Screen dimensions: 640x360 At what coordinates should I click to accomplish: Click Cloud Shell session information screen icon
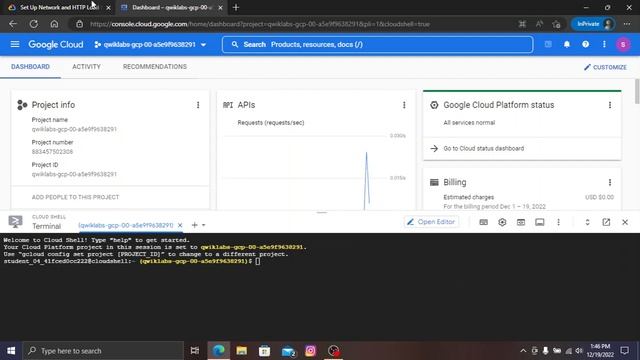coord(540,222)
